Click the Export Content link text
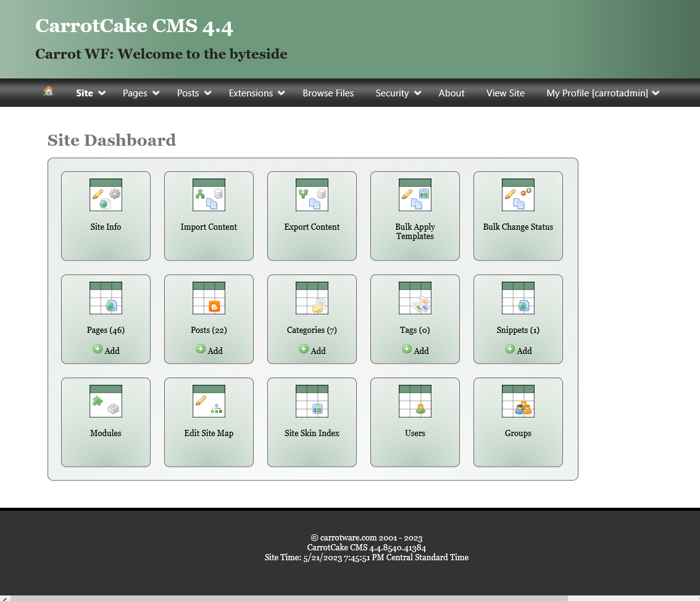700x601 pixels. [x=312, y=227]
